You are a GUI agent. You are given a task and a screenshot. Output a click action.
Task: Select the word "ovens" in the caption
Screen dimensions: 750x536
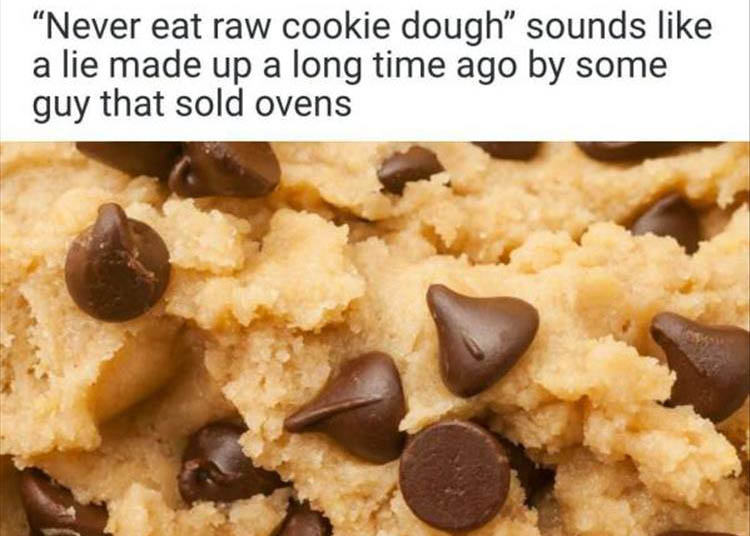pyautogui.click(x=303, y=104)
